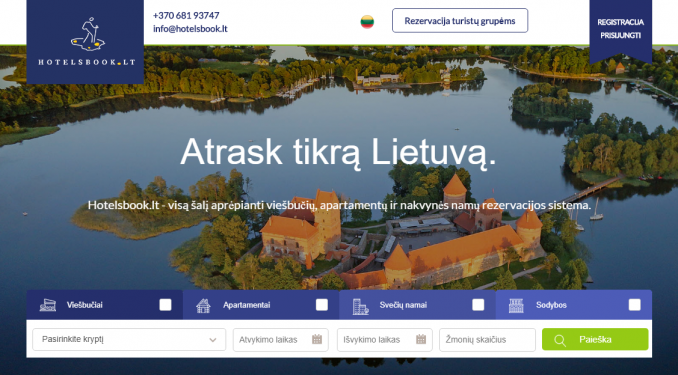Click Rezervacija turistų grupėms button
The image size is (678, 375).
[x=460, y=20]
